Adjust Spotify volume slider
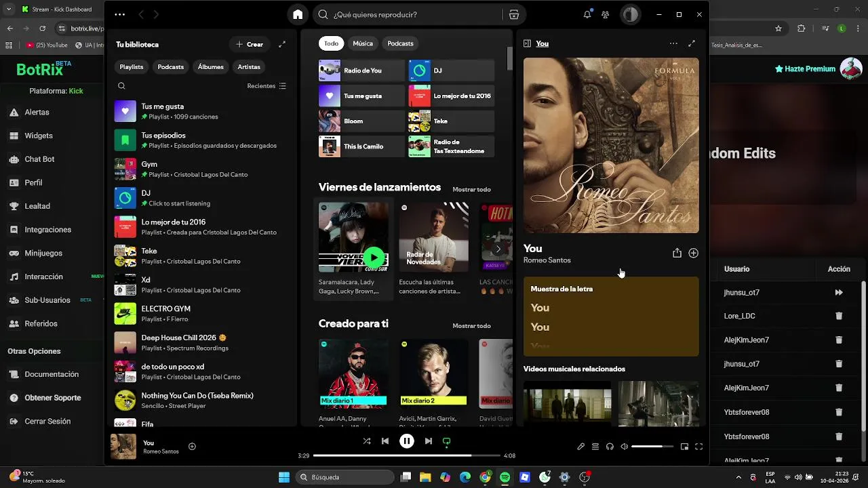 click(652, 447)
